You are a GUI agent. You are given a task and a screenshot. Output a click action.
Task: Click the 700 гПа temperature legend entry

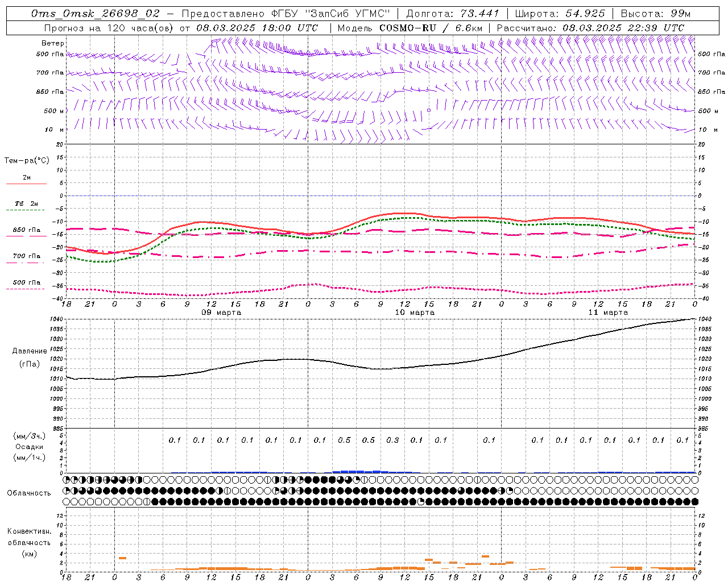click(26, 256)
